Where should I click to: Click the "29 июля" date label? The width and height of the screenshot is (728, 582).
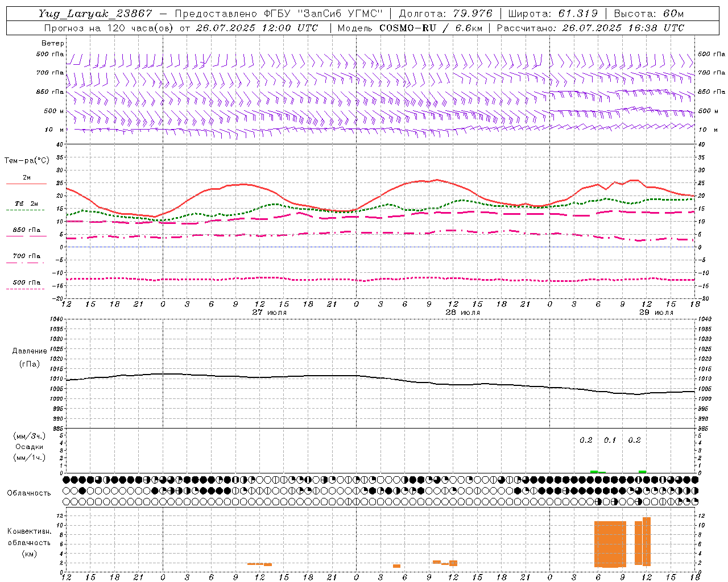coord(656,313)
